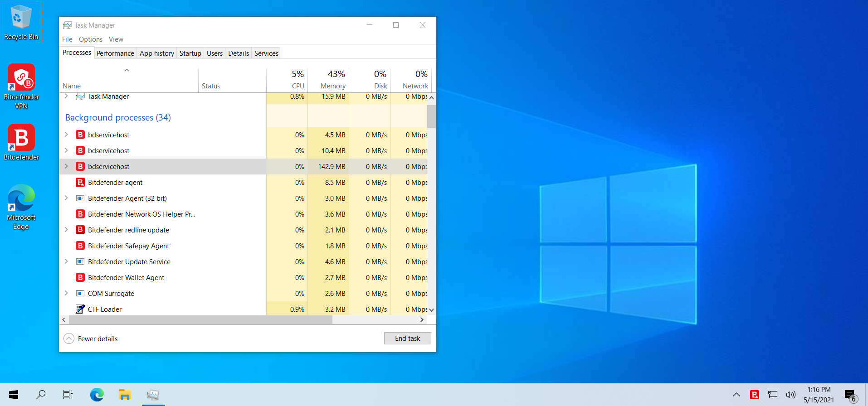Click Task Manager taskbar button

[x=153, y=395]
